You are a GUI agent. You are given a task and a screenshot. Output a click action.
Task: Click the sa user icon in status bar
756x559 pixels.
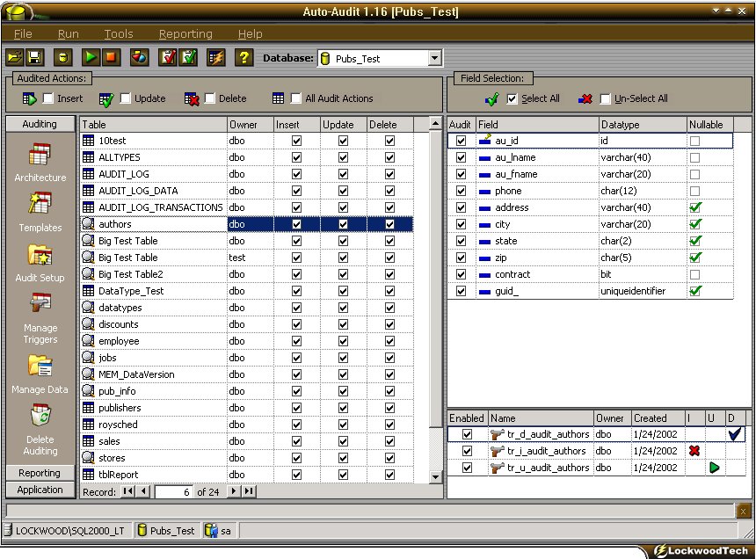pos(211,531)
